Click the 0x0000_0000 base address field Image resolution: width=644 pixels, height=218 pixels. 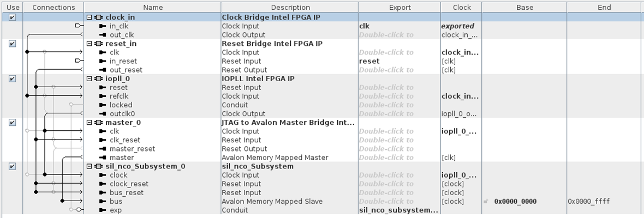point(514,202)
